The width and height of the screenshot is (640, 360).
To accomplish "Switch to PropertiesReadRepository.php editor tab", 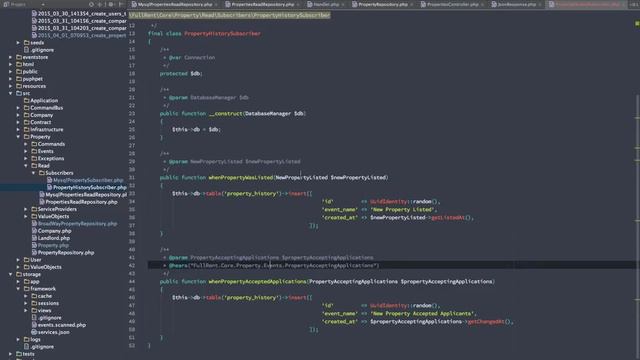I will [262, 4].
